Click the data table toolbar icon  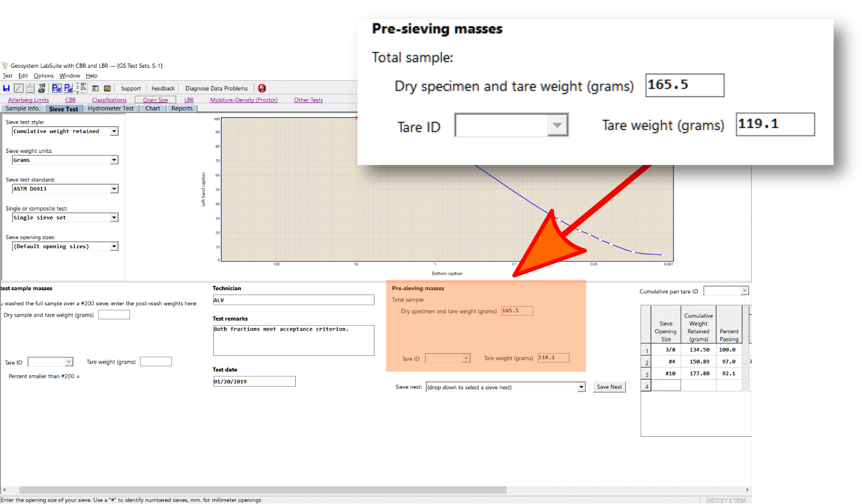pyautogui.click(x=30, y=88)
